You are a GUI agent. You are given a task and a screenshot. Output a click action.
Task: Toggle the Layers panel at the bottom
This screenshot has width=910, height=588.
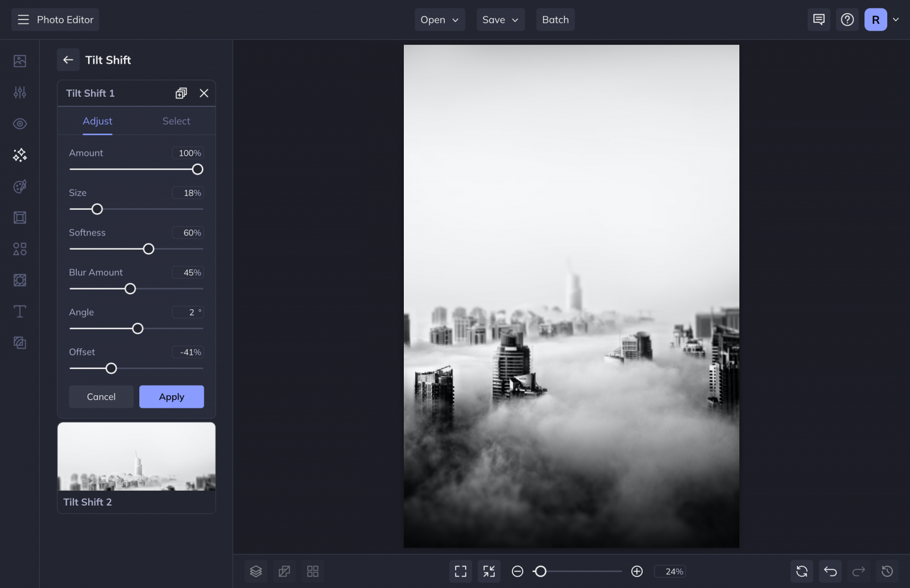coord(255,571)
